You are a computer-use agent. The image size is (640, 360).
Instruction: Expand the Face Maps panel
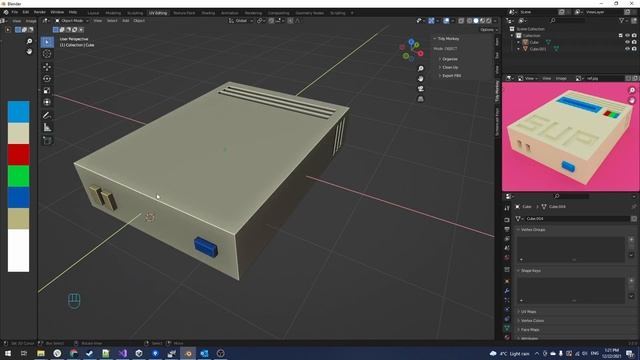coord(529,330)
